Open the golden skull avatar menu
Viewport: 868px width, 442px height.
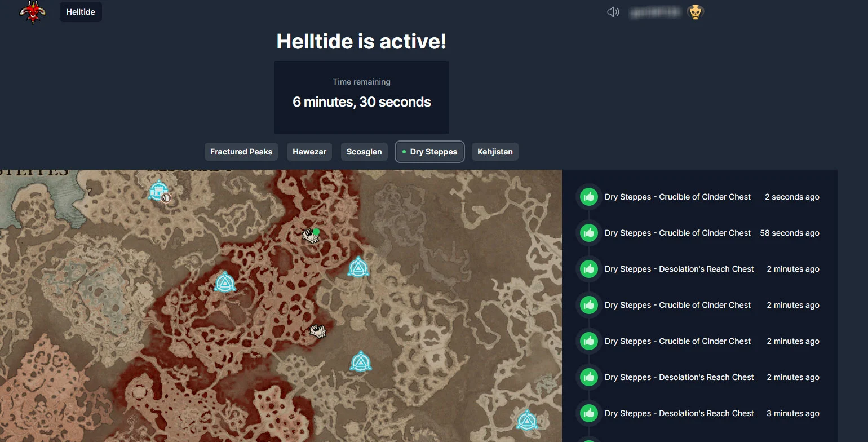click(x=696, y=12)
